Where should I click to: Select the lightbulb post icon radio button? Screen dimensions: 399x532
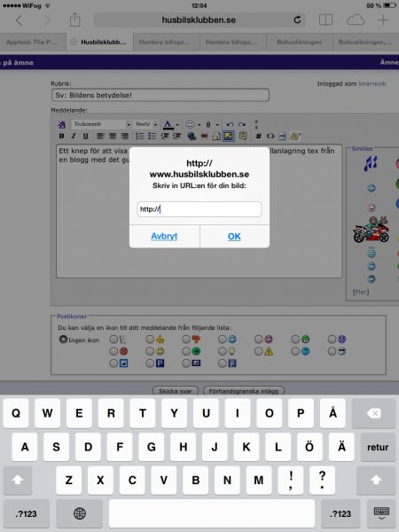[x=223, y=351]
